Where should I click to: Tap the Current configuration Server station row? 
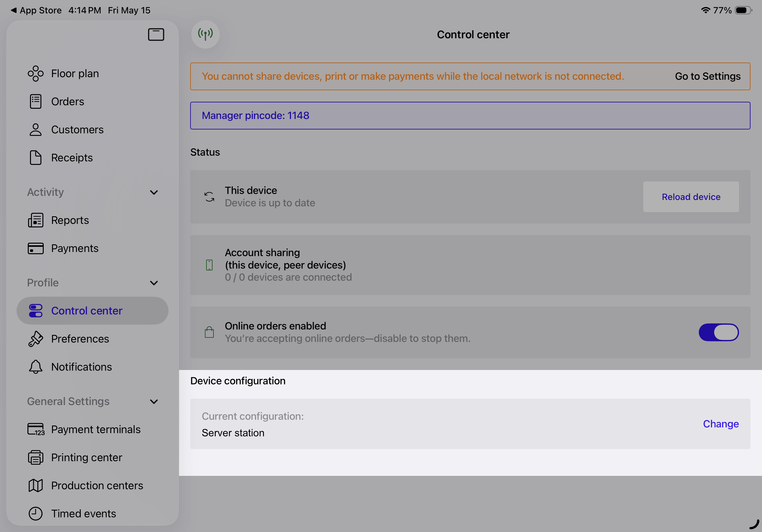(470, 424)
